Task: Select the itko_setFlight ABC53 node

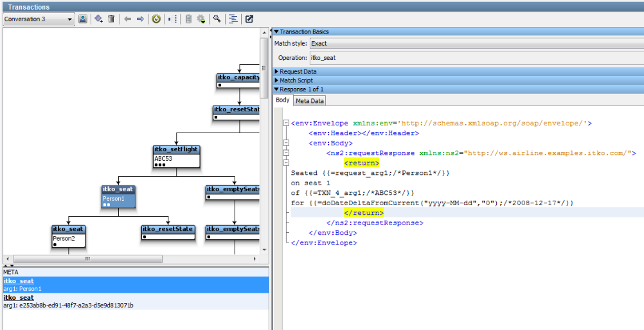Action: [176, 158]
